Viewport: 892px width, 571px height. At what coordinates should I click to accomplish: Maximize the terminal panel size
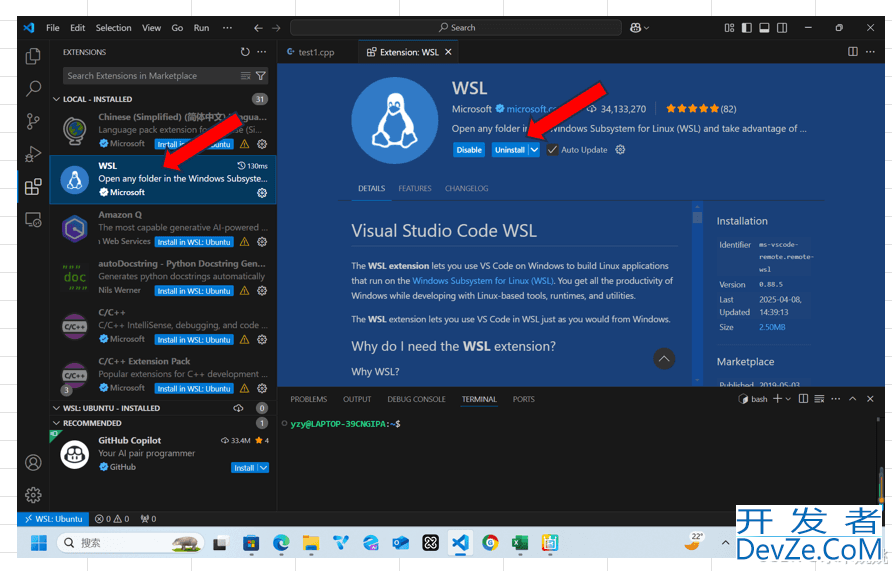tap(852, 399)
